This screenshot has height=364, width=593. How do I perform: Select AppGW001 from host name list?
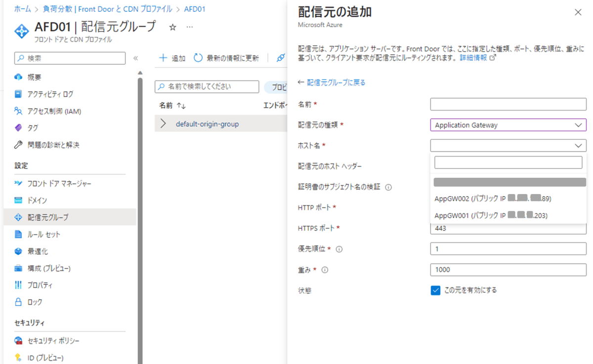point(508,215)
